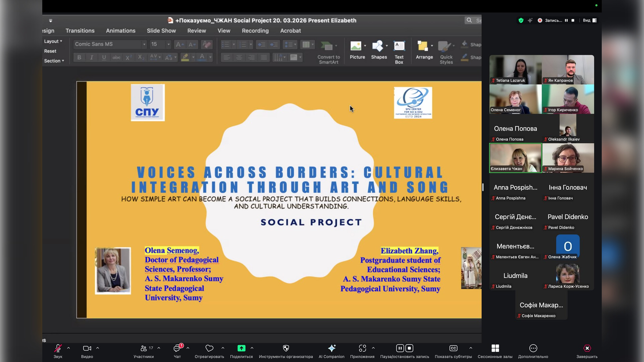Viewport: 644px width, 362px height.
Task: Open AI Companion sparkle icon
Action: coord(331,348)
